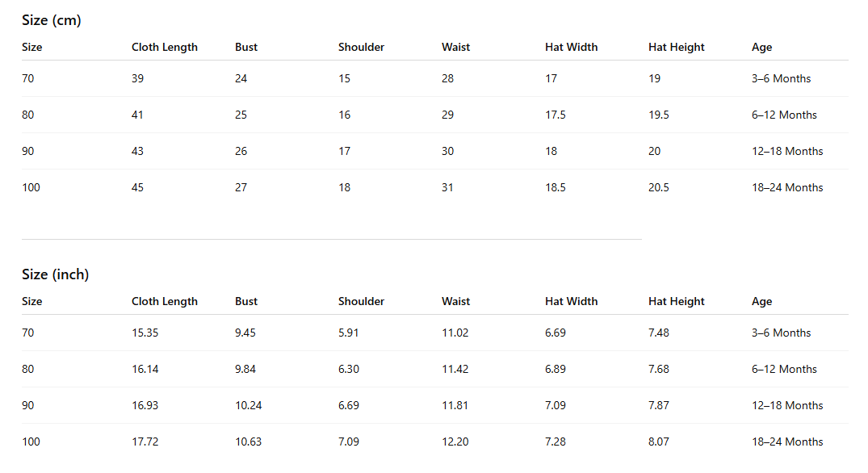Click size 70 in the inch table

(x=28, y=333)
